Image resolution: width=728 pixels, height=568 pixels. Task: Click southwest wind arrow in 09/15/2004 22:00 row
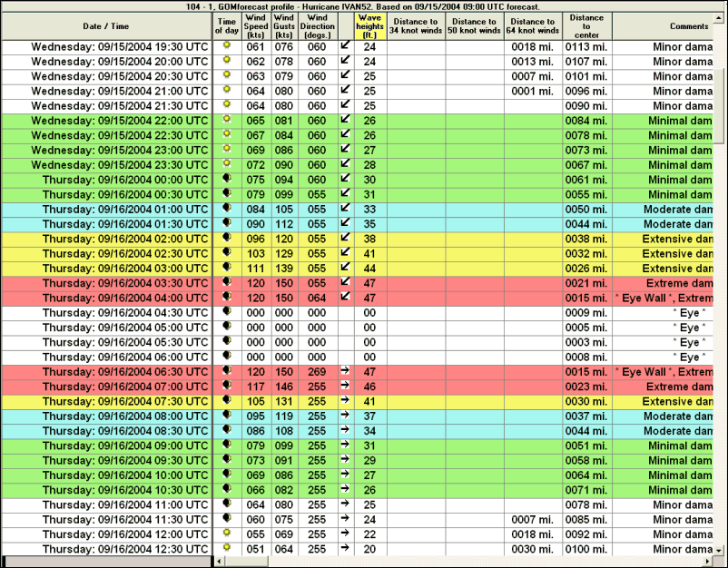click(345, 121)
